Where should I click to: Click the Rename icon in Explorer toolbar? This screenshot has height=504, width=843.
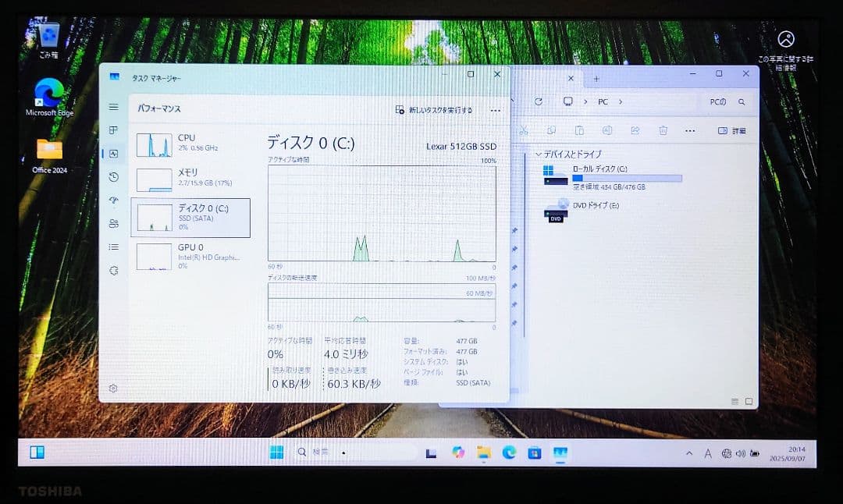click(608, 130)
